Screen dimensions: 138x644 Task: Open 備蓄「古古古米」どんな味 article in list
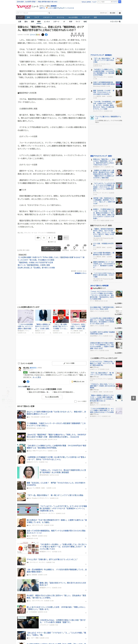point(56,484)
